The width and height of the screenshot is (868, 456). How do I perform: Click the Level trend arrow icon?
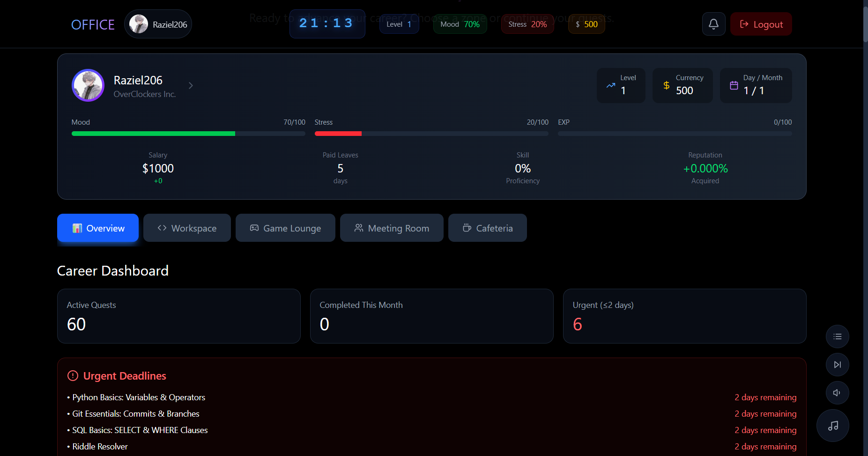[611, 85]
